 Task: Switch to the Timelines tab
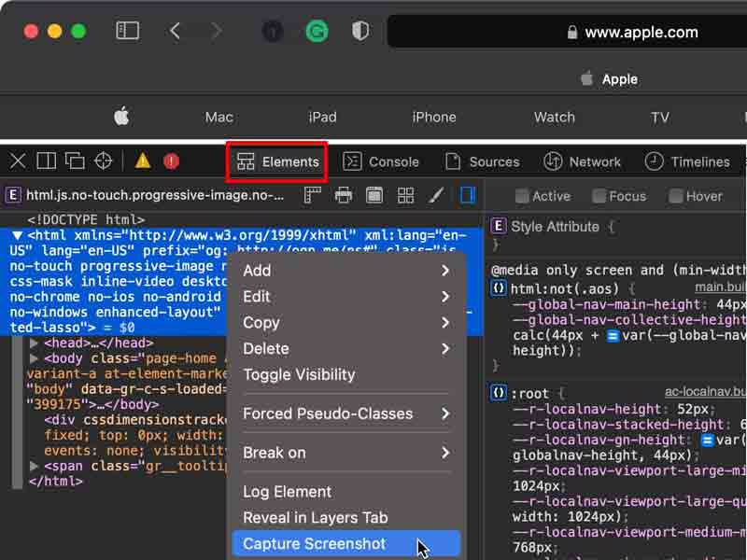(687, 161)
